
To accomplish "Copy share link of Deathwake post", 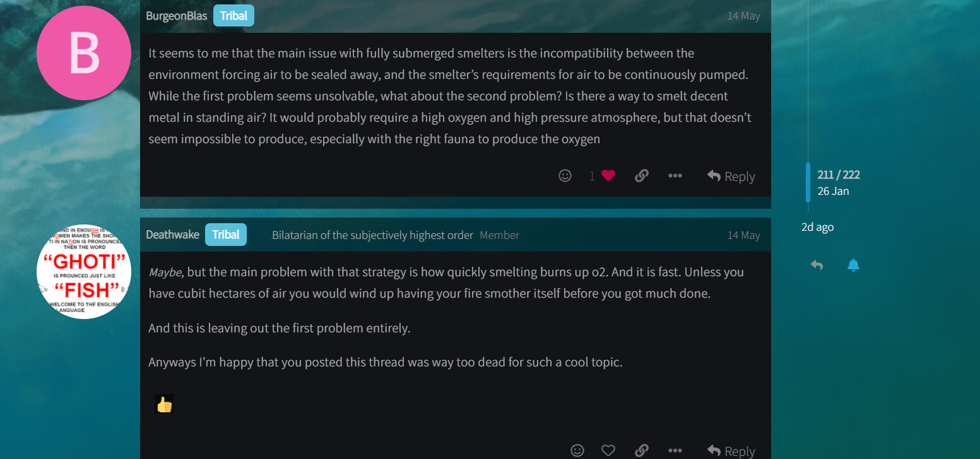I will pos(641,450).
